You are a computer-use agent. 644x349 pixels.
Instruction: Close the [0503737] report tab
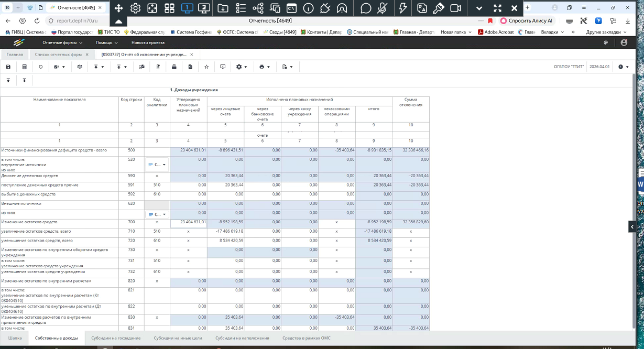click(192, 54)
